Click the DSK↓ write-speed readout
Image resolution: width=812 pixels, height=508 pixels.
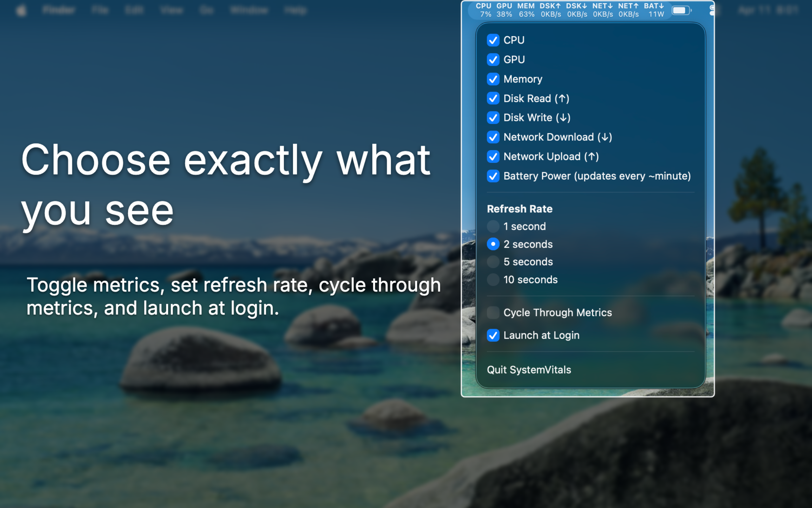(x=577, y=10)
